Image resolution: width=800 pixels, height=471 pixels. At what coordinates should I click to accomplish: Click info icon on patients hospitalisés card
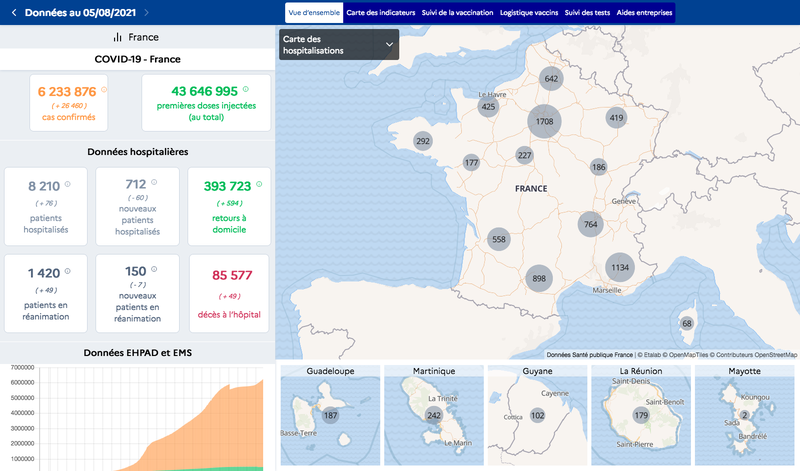click(x=69, y=184)
